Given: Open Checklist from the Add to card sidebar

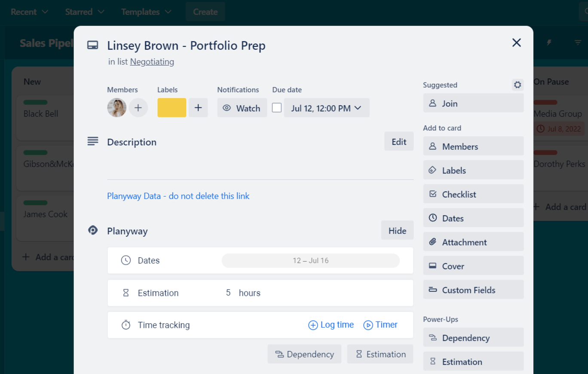Looking at the screenshot, I should (473, 194).
